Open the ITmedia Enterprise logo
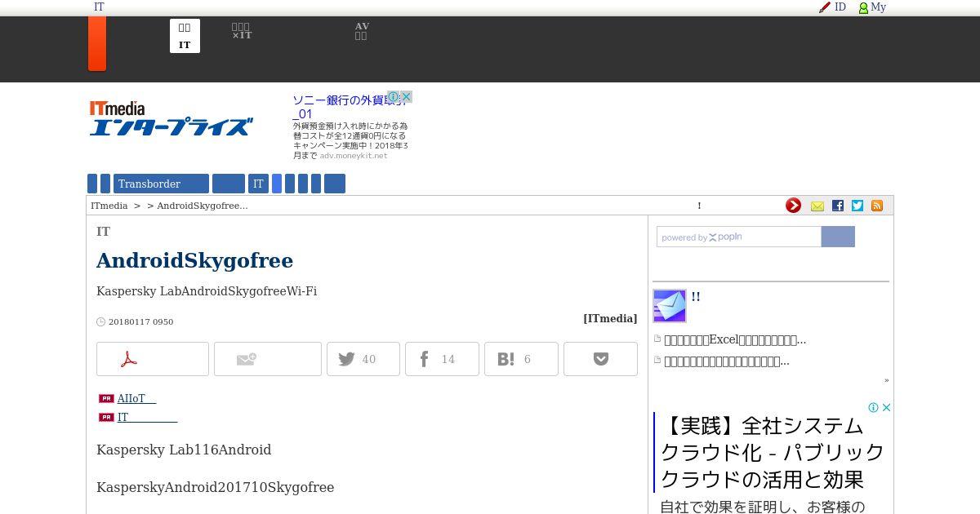 171,118
